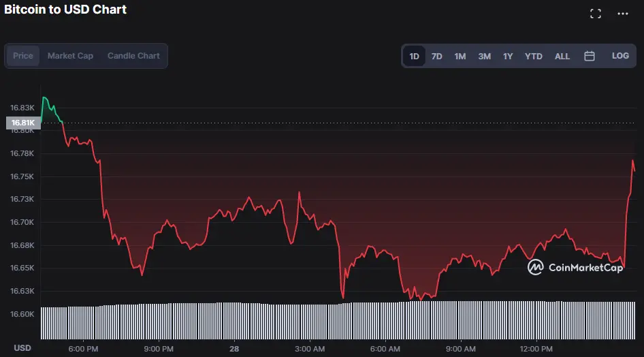This screenshot has width=644, height=357.
Task: Choose the 3M time range
Action: [x=484, y=56]
